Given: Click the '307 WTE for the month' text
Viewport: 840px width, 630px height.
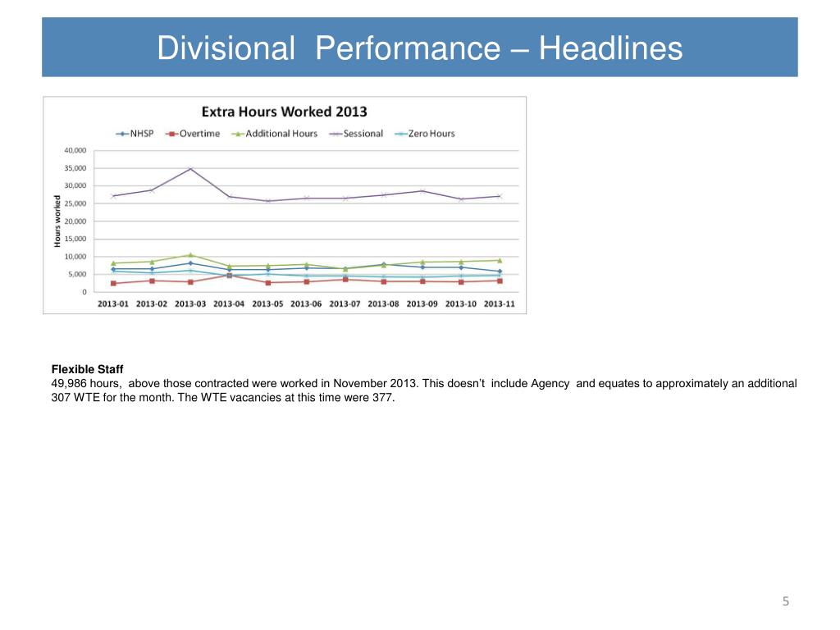Looking at the screenshot, I should click(111, 398).
